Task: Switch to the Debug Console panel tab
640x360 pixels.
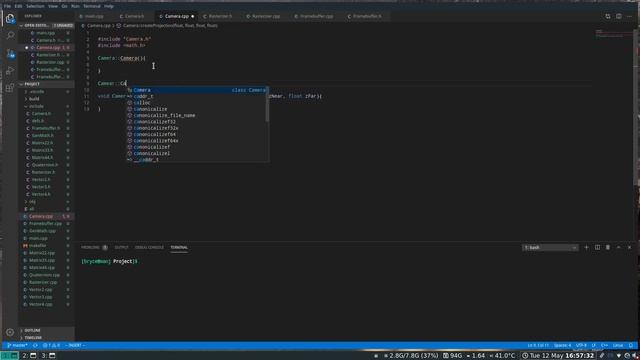Action: point(149,247)
